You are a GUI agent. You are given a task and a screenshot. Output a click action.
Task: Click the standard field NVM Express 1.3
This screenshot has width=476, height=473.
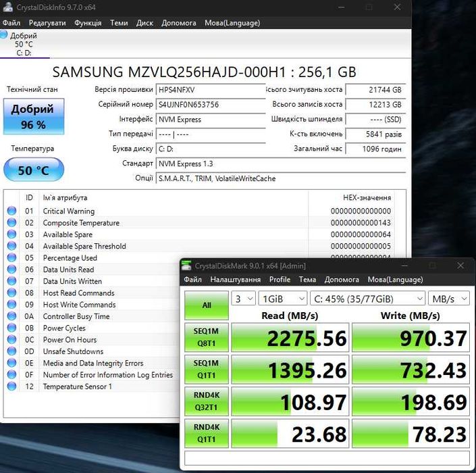pyautogui.click(x=281, y=164)
